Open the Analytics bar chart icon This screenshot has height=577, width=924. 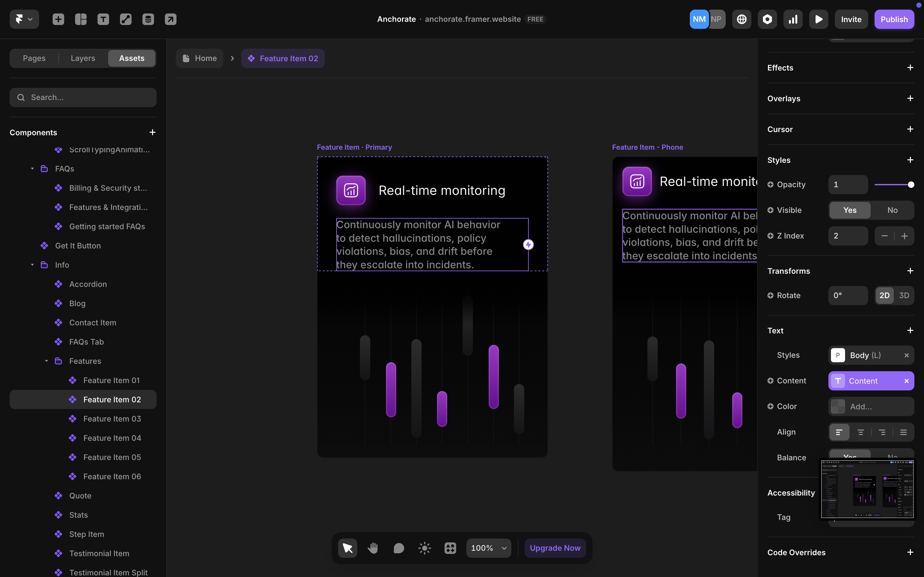(793, 19)
